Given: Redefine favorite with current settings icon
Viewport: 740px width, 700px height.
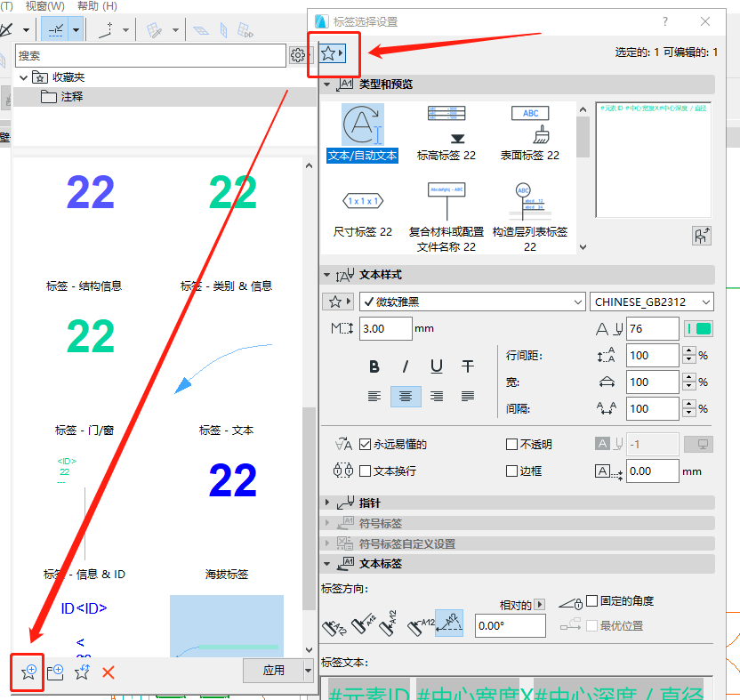Looking at the screenshot, I should tap(82, 672).
